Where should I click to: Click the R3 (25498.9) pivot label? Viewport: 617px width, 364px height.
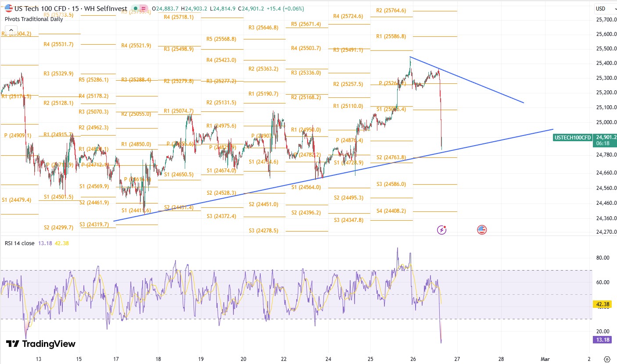(x=179, y=49)
